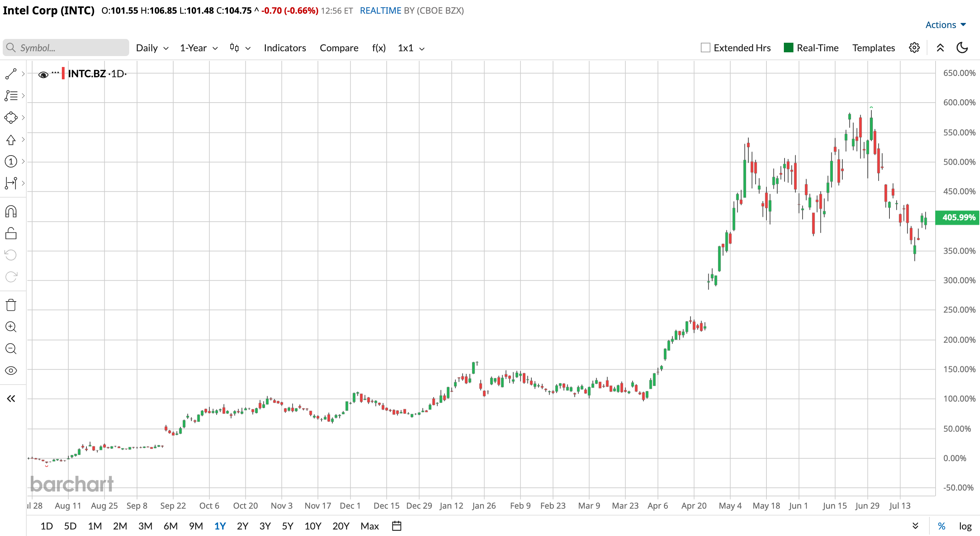Viewport: 980px width, 536px height.
Task: Select the 3M range
Action: click(x=145, y=526)
